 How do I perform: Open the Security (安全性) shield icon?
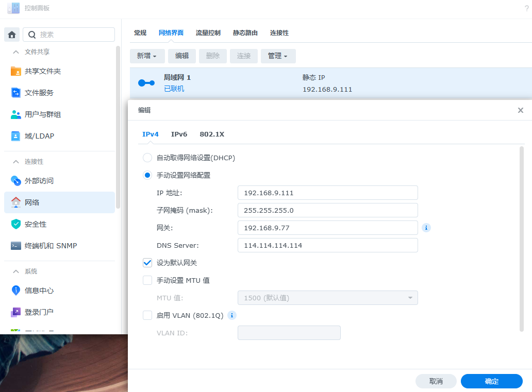click(16, 224)
